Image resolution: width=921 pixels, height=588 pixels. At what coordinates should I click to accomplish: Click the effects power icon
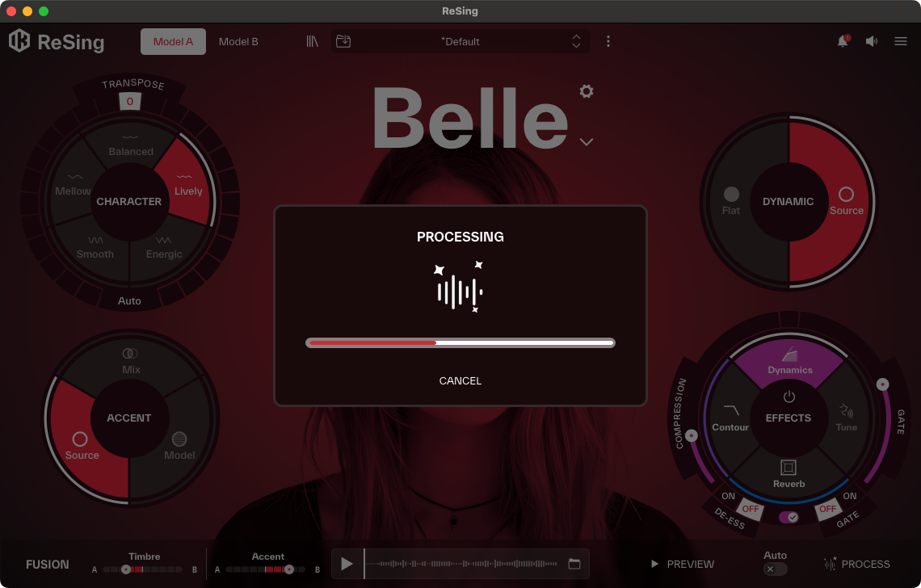pos(789,397)
